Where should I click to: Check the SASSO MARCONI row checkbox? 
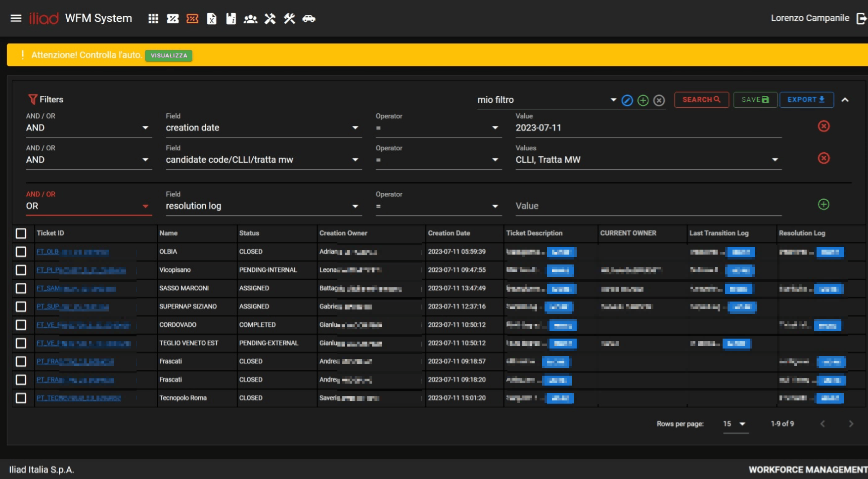click(x=21, y=288)
